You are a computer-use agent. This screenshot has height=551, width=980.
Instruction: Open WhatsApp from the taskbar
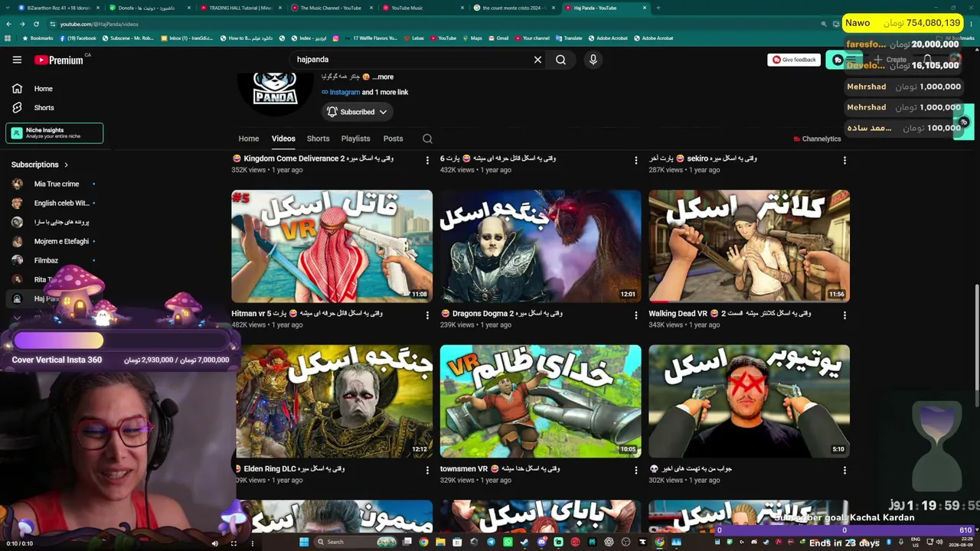[x=508, y=543]
